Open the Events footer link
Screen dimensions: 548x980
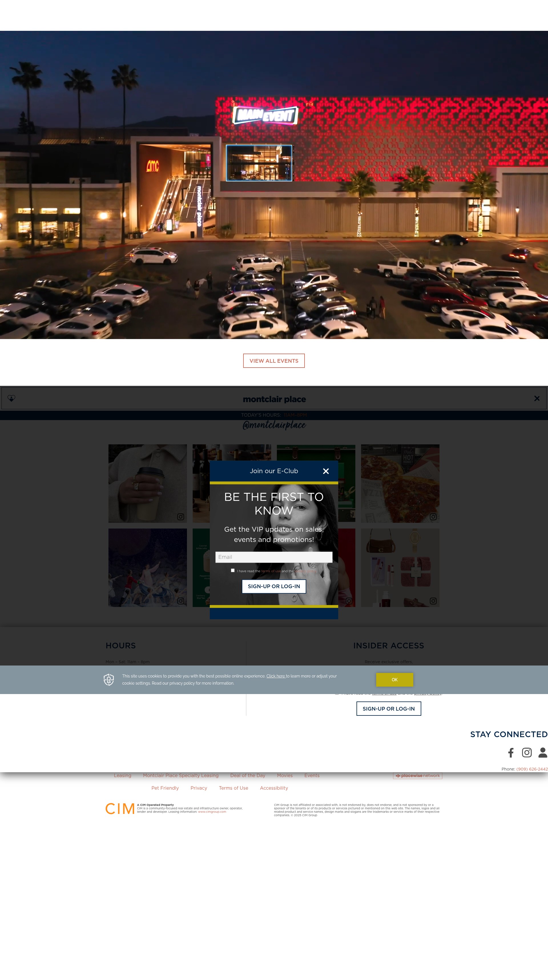click(x=312, y=775)
